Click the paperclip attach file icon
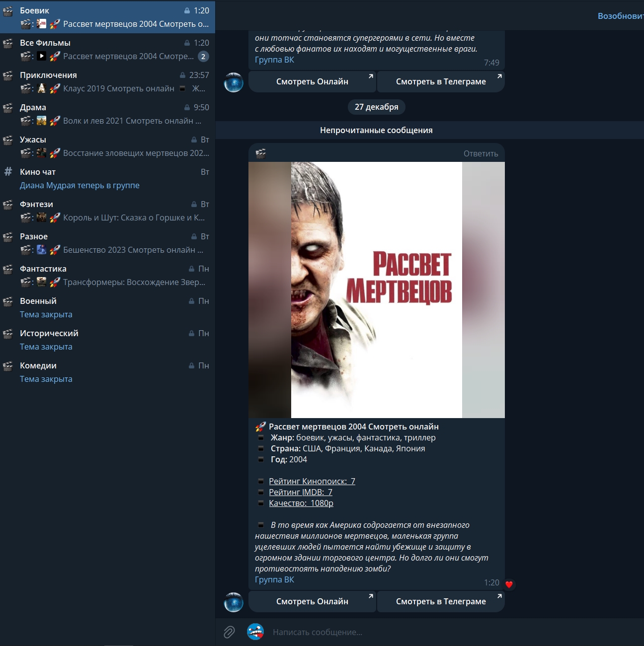Viewport: 644px width, 646px height. [x=229, y=632]
